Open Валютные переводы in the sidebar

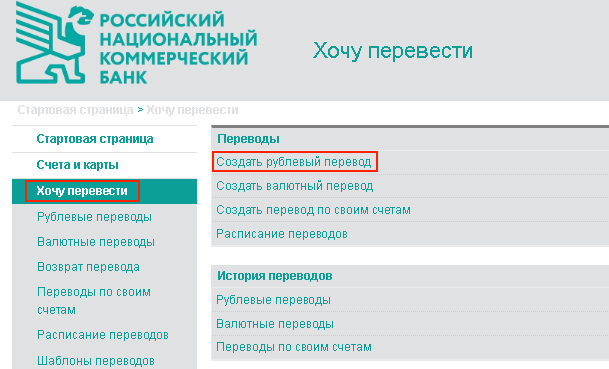pyautogui.click(x=96, y=242)
